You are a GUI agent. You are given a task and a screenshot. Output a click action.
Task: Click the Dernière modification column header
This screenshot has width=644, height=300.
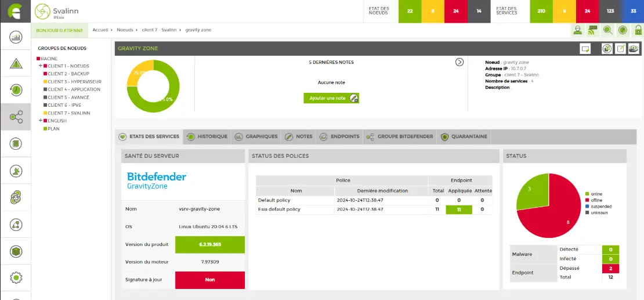[x=382, y=191]
